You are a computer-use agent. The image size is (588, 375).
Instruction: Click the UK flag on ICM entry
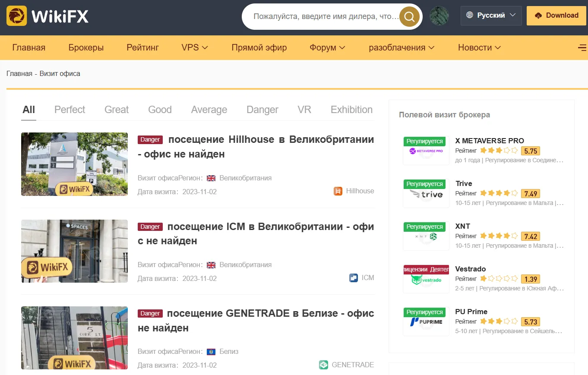(211, 265)
